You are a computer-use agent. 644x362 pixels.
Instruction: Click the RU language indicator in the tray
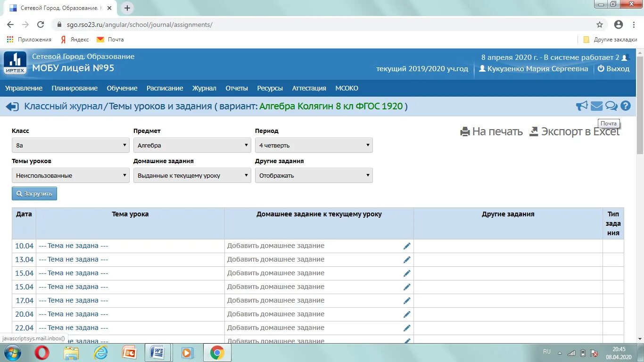pos(547,352)
